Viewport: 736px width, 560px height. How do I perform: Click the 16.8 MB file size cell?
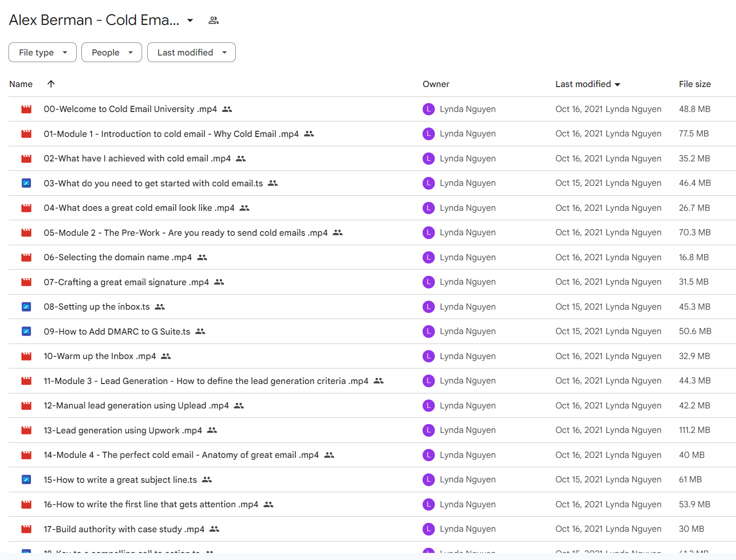[694, 257]
